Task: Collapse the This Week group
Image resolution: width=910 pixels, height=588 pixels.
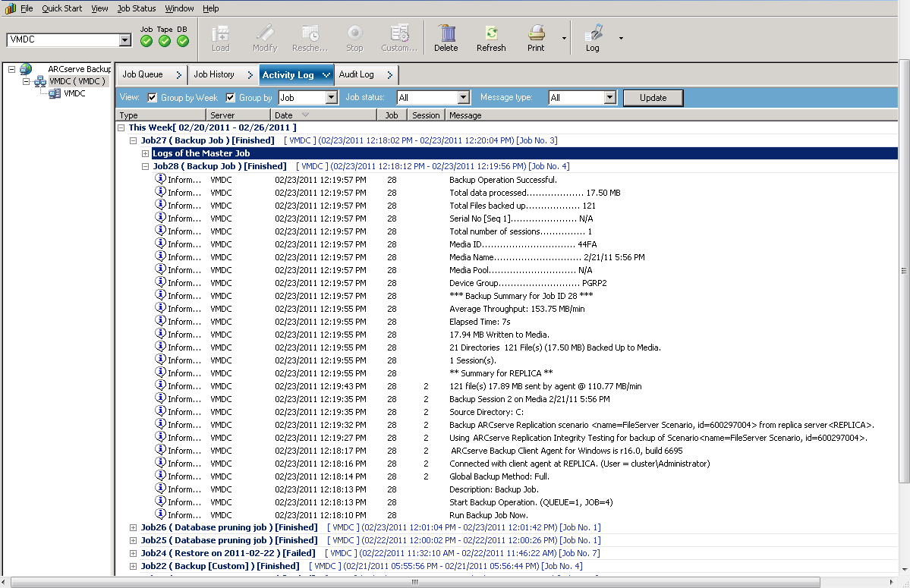Action: [x=121, y=127]
